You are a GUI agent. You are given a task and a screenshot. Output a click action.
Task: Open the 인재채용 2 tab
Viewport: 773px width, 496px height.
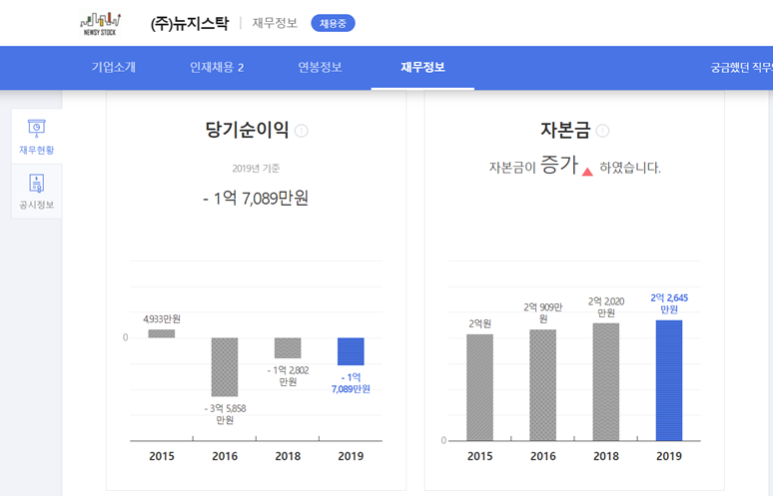click(x=217, y=67)
